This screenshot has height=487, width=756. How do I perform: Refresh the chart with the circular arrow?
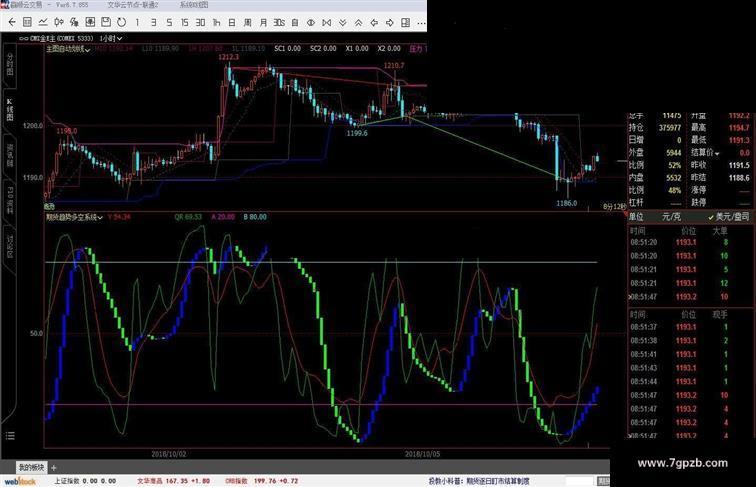pyautogui.click(x=122, y=22)
